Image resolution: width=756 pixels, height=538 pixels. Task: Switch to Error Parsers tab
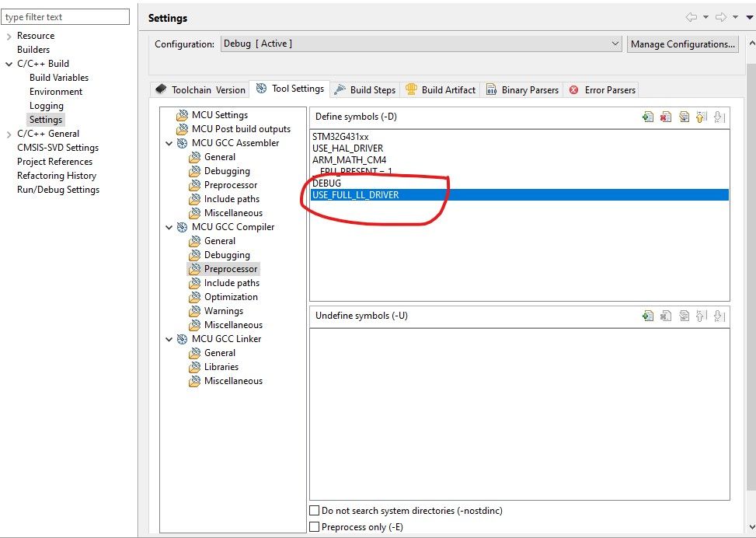pyautogui.click(x=602, y=89)
